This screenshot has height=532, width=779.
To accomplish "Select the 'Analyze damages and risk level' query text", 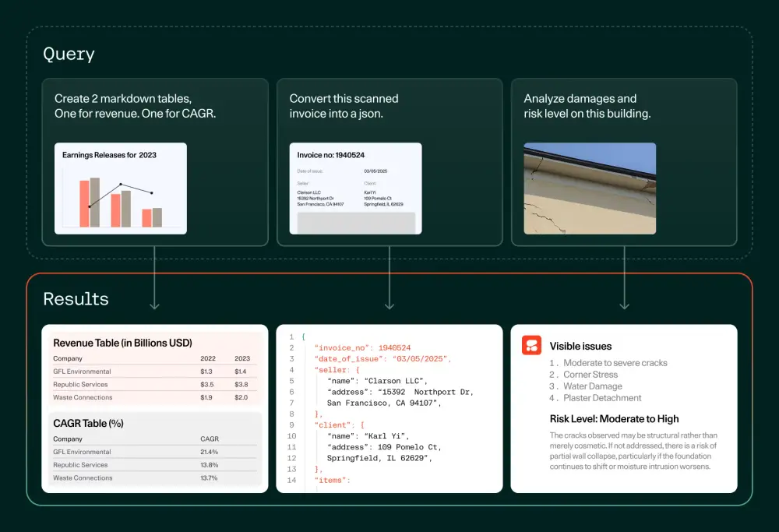I will 587,106.
